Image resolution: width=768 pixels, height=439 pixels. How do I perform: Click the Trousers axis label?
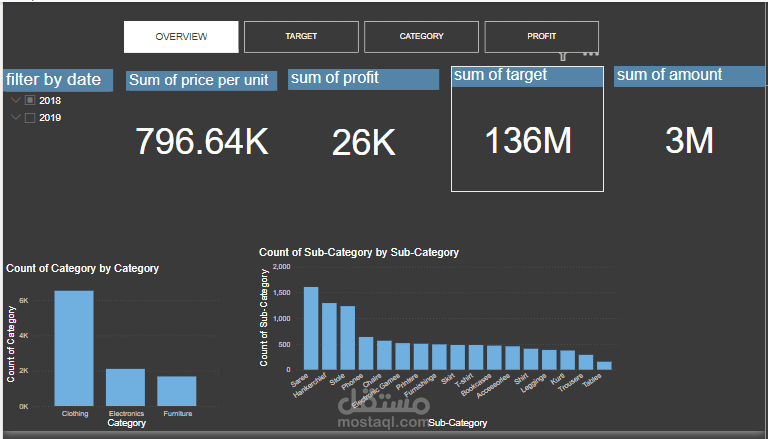pyautogui.click(x=571, y=383)
